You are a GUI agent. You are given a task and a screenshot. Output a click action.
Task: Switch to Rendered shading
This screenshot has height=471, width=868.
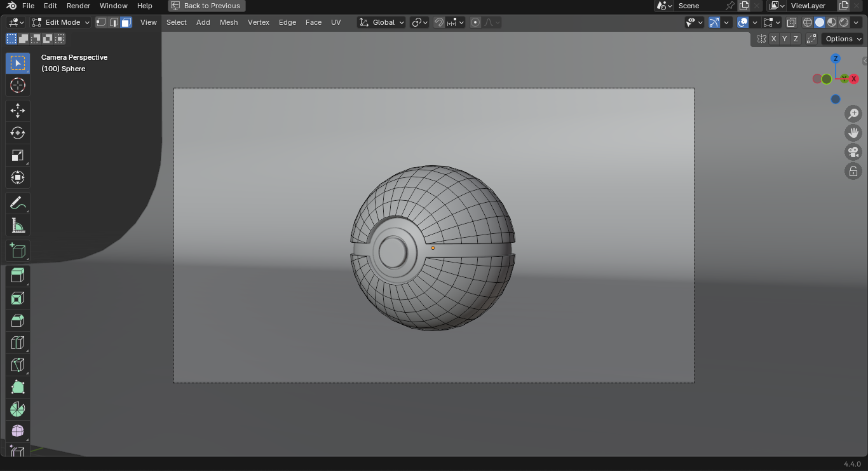click(844, 22)
